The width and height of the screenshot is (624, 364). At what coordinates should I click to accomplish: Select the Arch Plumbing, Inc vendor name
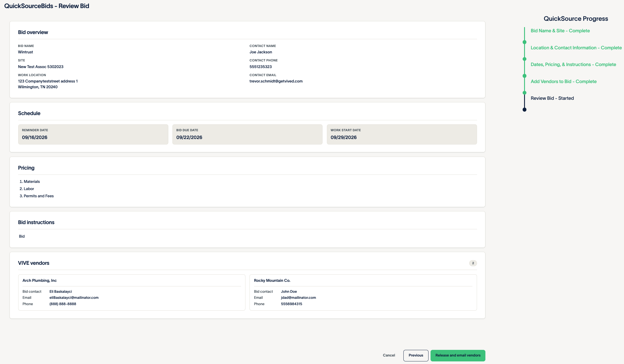point(40,281)
